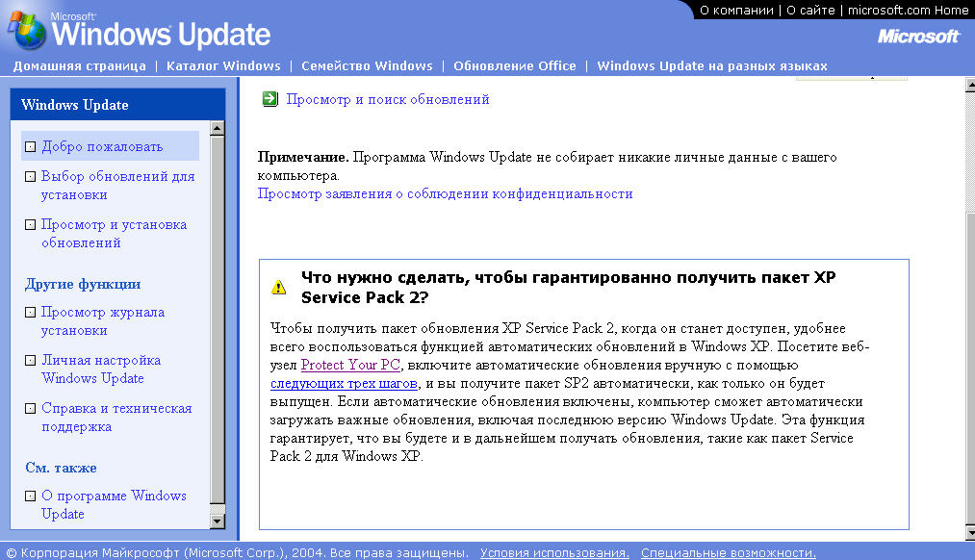Go to microsoft.com Home
The width and height of the screenshot is (975, 560).
click(x=908, y=10)
